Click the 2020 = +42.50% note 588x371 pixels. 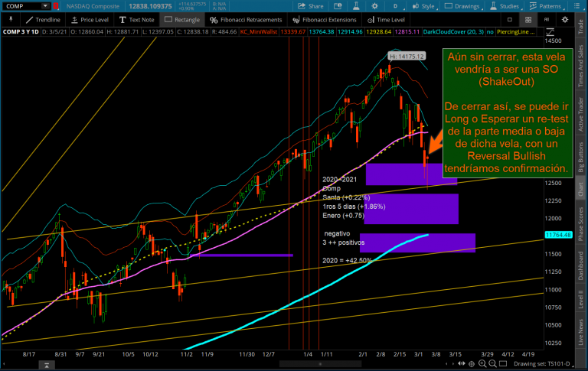click(348, 260)
